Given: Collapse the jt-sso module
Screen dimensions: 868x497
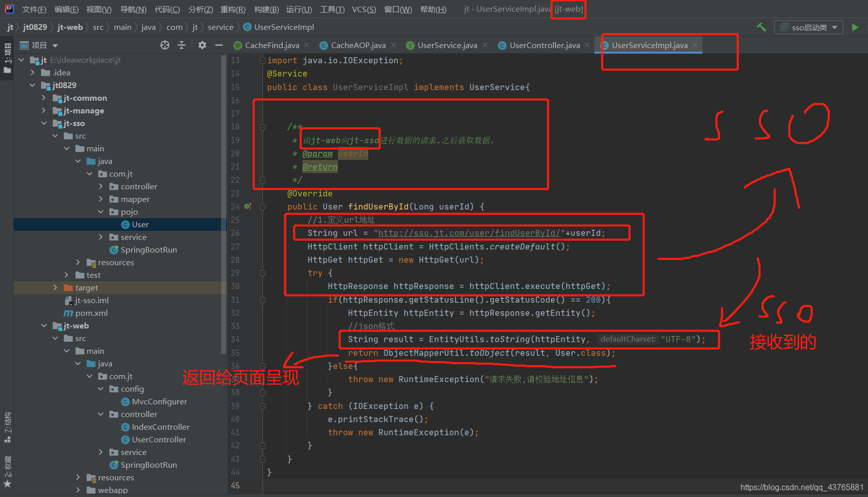Looking at the screenshot, I should [x=44, y=123].
